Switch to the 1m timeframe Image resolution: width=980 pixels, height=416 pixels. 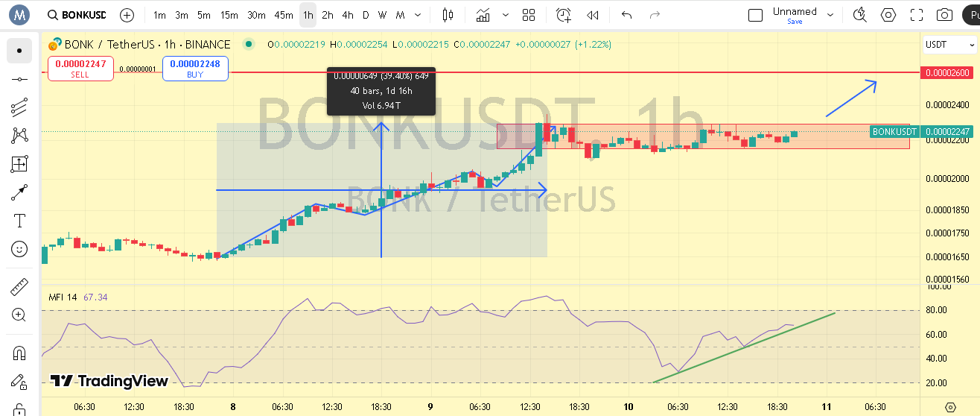click(x=159, y=15)
